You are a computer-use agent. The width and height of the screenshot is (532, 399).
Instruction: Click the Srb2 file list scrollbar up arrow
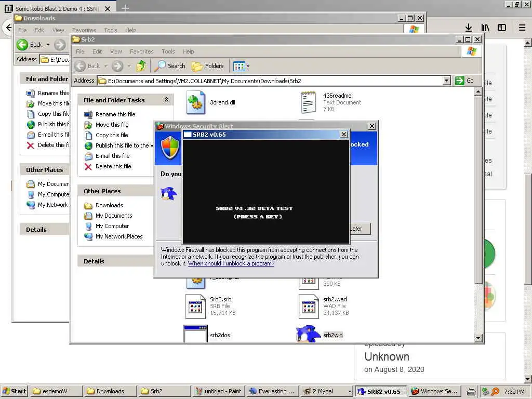478,91
